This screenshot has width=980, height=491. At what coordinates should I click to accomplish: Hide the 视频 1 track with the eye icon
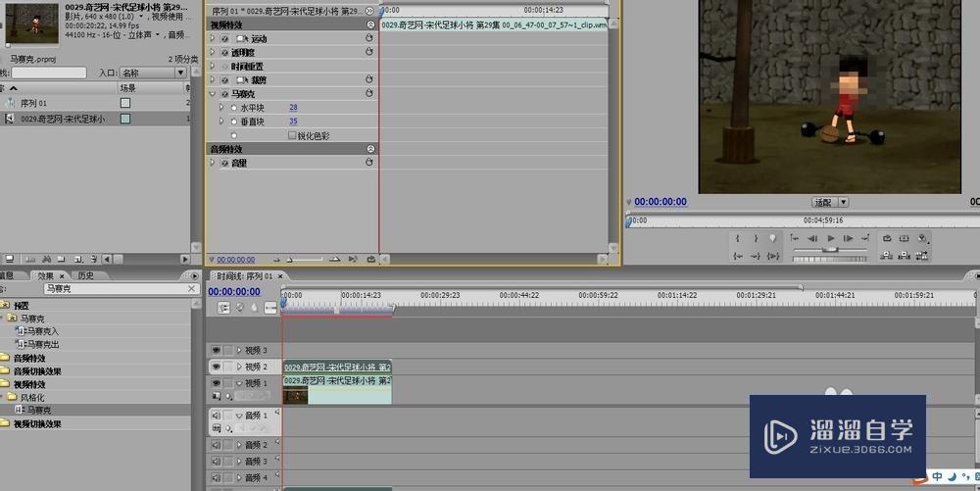216,383
